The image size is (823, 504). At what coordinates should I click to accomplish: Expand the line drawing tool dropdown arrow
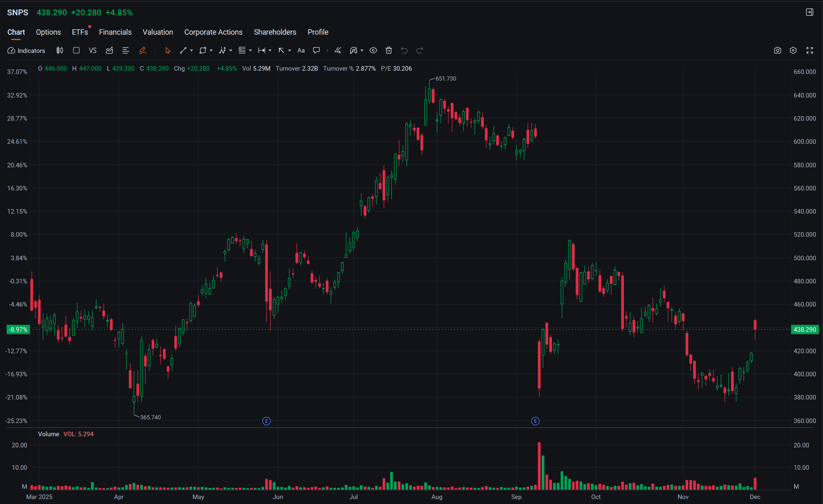pyautogui.click(x=192, y=50)
